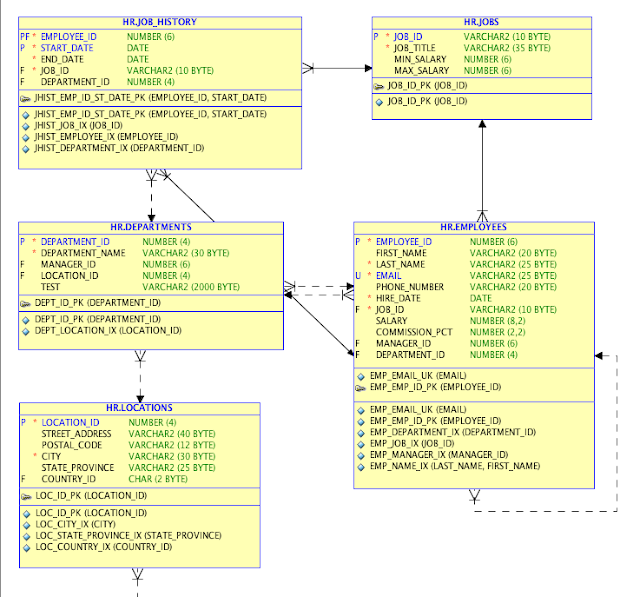
Task: Select STREET_ADDRESS column in HR.LOCATIONS
Action: click(76, 434)
